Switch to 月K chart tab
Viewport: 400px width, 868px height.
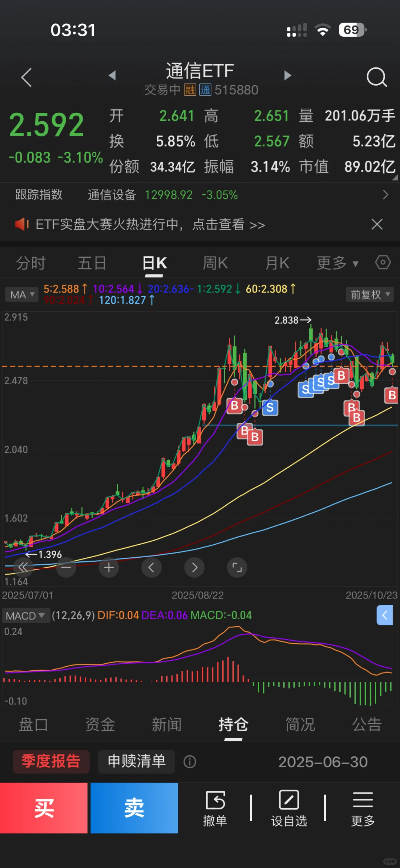[277, 263]
